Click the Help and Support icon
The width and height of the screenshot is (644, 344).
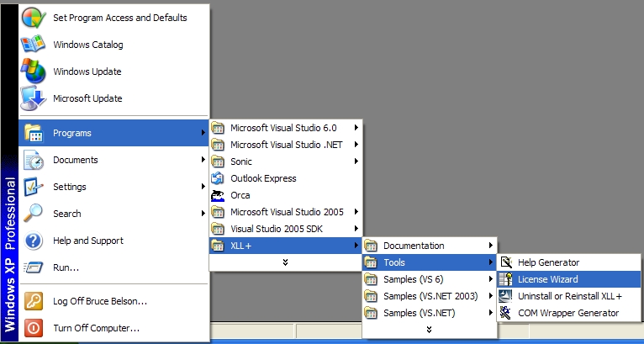(x=34, y=241)
